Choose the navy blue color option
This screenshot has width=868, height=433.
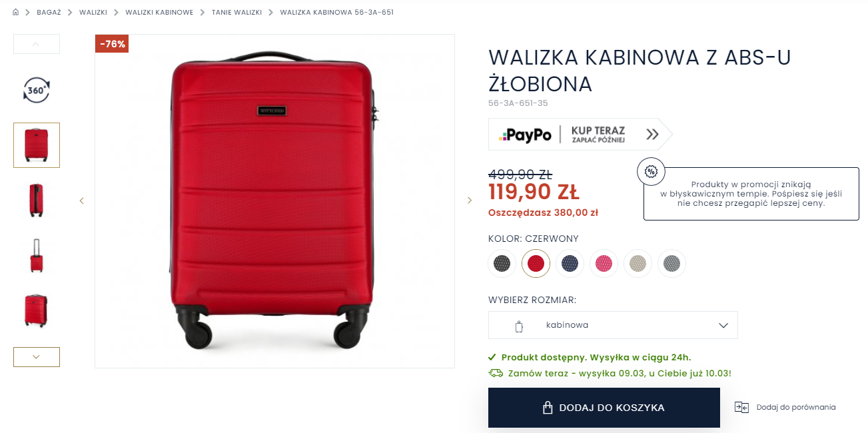570,264
